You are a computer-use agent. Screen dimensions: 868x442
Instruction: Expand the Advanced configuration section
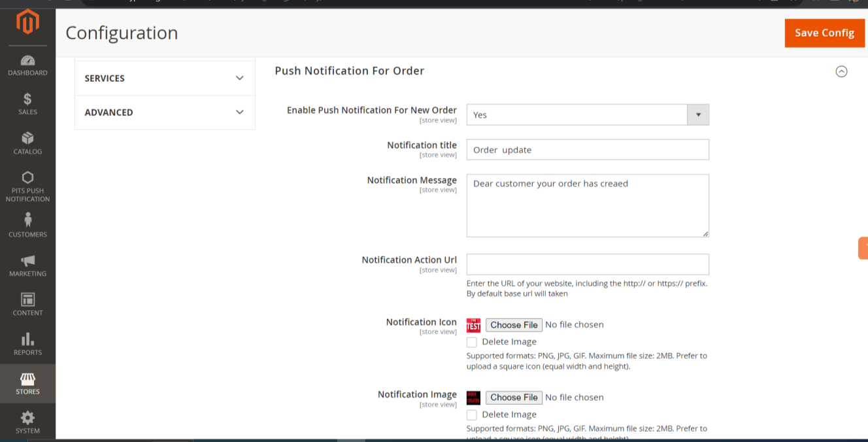(165, 112)
